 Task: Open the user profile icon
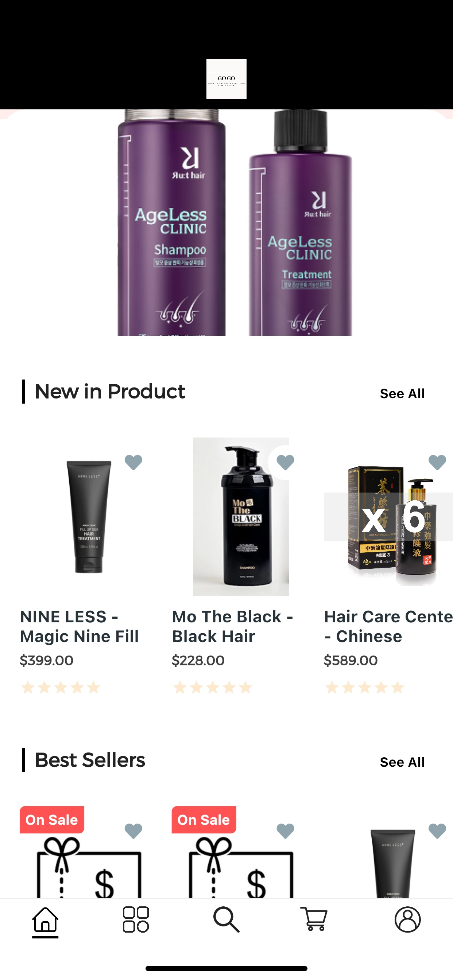[x=407, y=919]
